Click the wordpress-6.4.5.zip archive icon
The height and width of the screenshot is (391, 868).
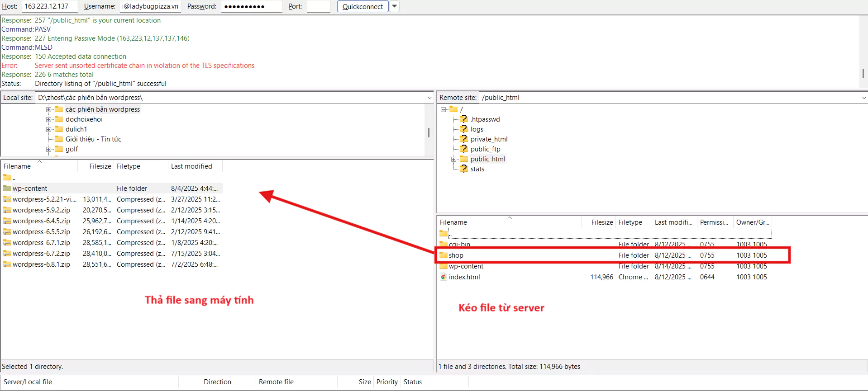pyautogui.click(x=7, y=221)
